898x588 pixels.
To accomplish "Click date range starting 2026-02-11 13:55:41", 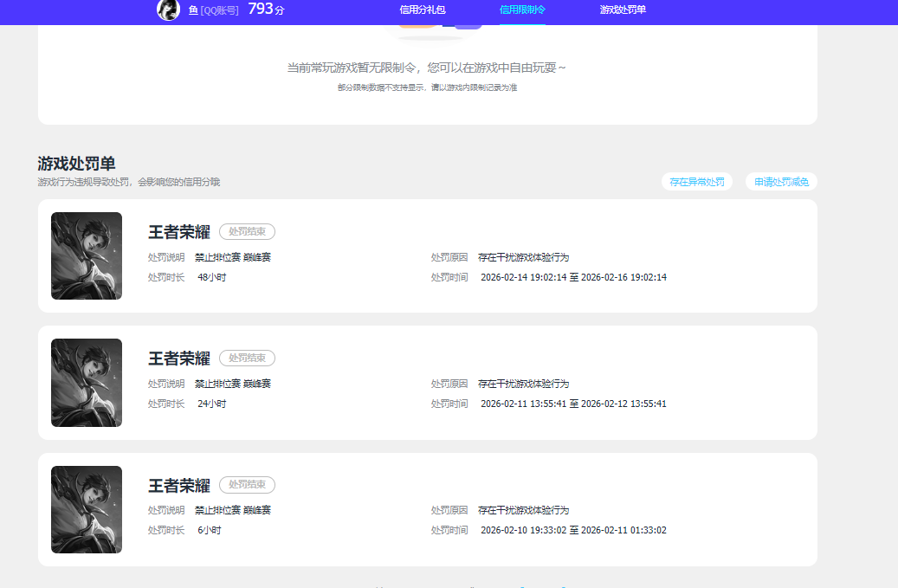I will pos(574,404).
